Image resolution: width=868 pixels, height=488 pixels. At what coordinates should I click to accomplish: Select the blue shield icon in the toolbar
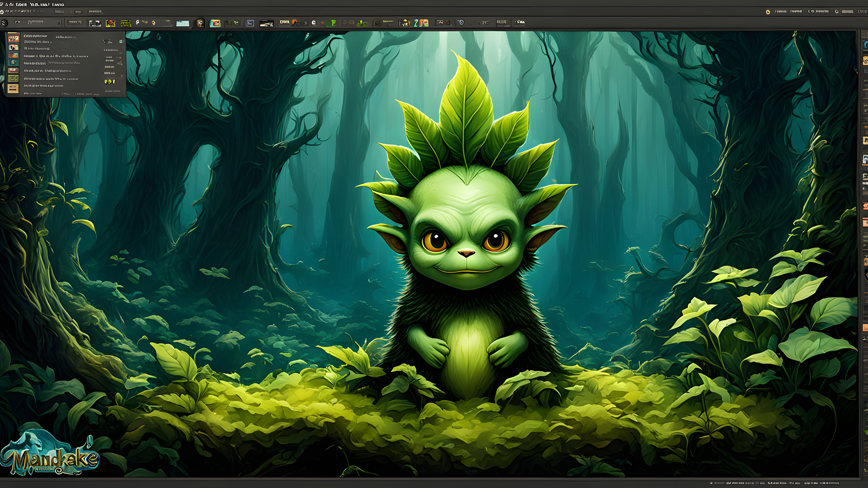pos(461,22)
